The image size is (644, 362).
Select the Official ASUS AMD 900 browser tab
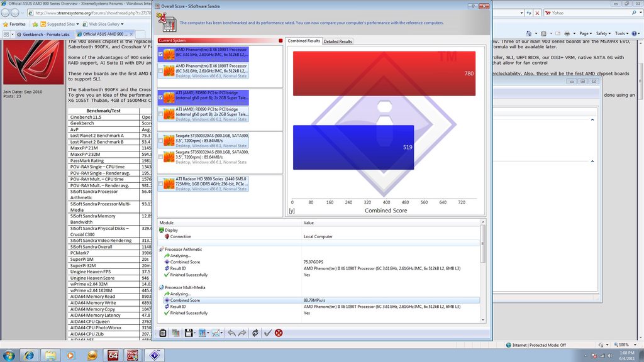click(105, 34)
